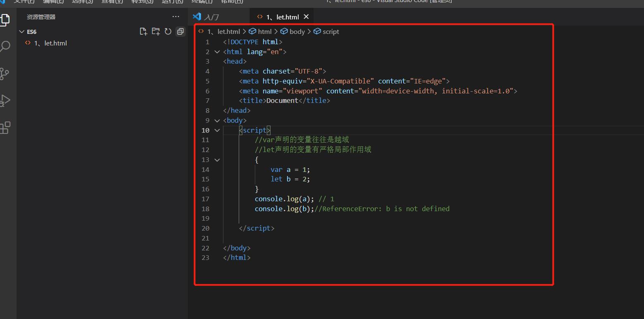Click the Document title text
The height and width of the screenshot is (319, 644).
tap(282, 100)
